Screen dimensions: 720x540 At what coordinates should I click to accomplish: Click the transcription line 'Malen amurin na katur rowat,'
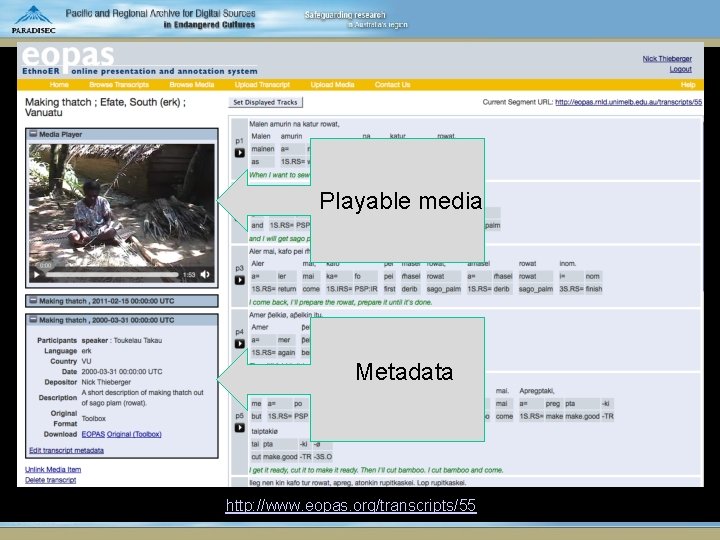(x=294, y=124)
